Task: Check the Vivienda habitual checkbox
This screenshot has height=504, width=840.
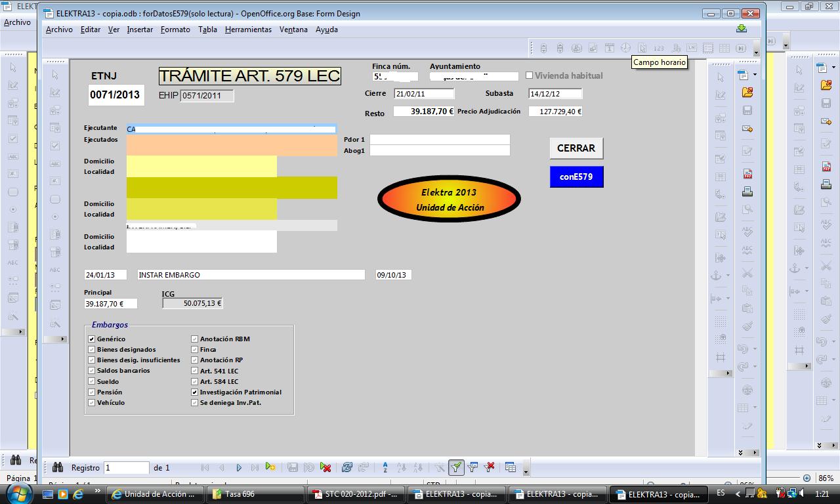Action: [x=530, y=75]
